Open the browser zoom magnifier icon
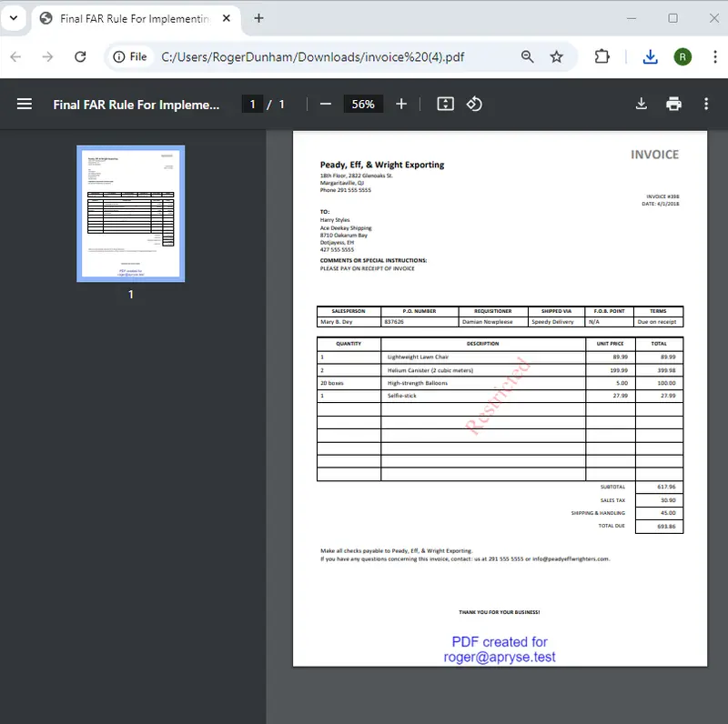The height and width of the screenshot is (724, 728). (x=527, y=56)
